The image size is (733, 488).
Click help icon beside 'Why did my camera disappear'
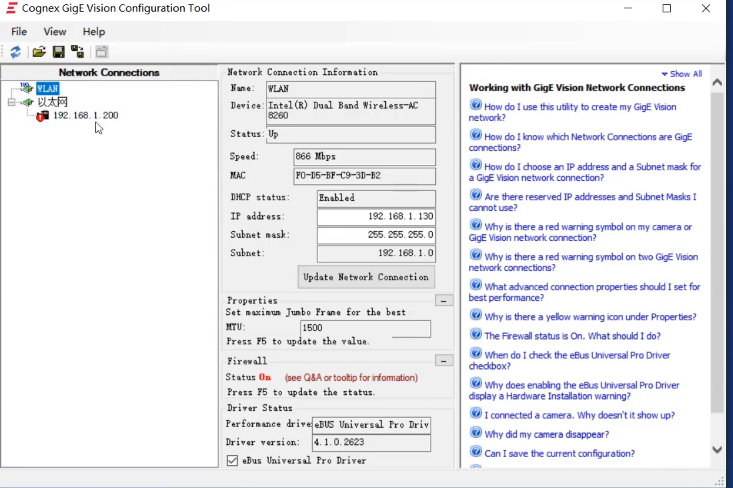[x=476, y=432]
